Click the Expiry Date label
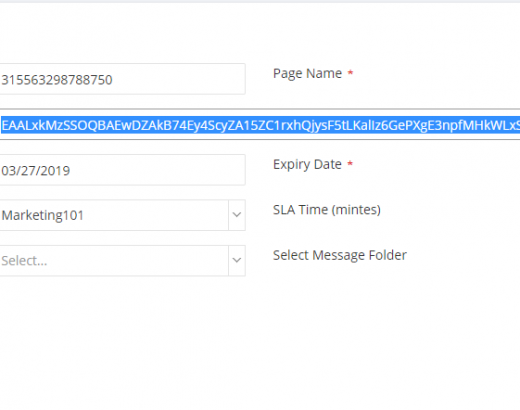This screenshot has width=520, height=410. (307, 164)
